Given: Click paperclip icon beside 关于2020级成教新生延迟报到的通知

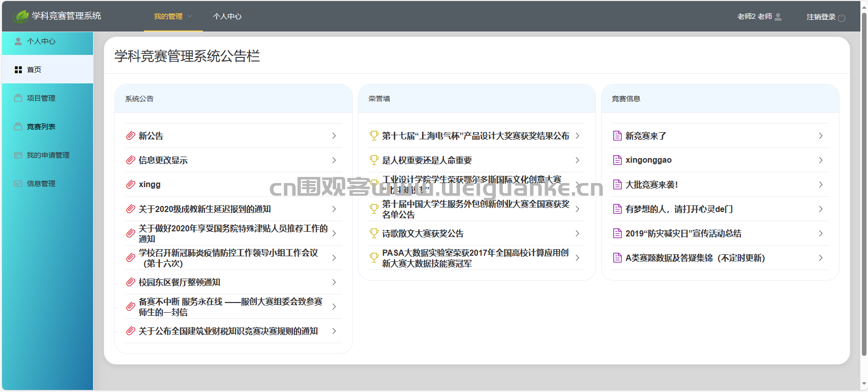Looking at the screenshot, I should [x=131, y=209].
